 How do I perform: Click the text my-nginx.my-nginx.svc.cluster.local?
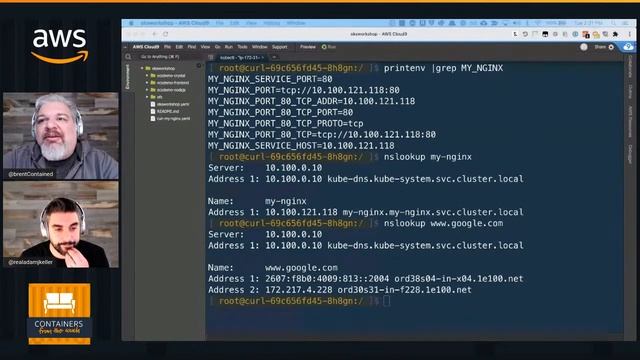click(433, 212)
